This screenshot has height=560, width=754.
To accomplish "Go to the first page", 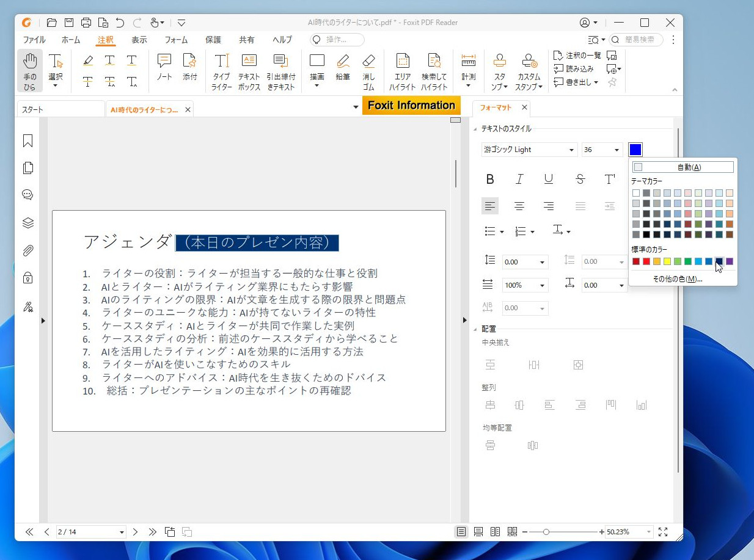I will (x=29, y=532).
